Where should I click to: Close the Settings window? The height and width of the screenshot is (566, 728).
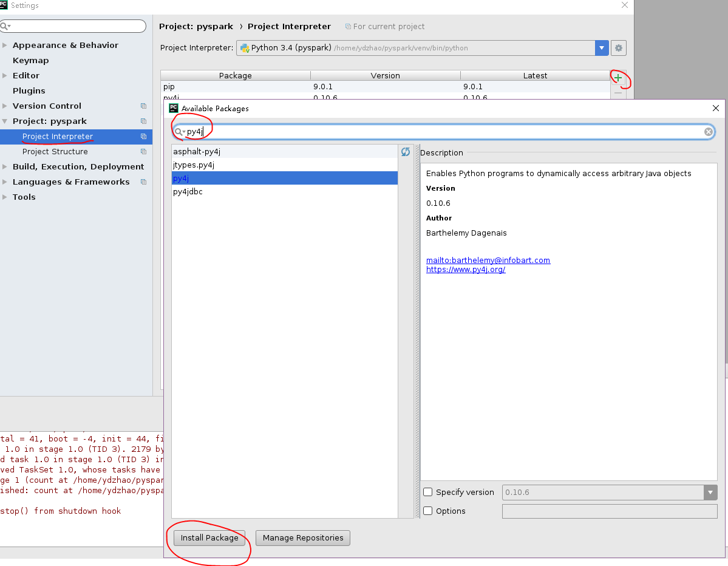pyautogui.click(x=624, y=5)
